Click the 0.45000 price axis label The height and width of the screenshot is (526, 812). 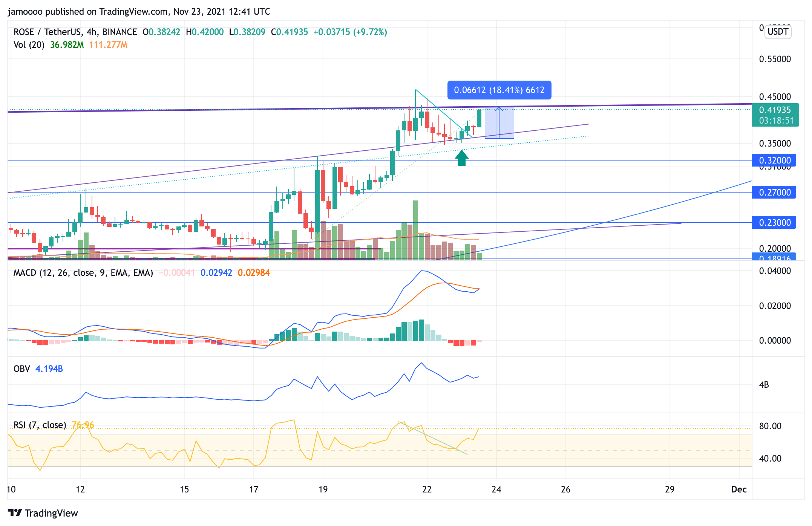(x=775, y=97)
